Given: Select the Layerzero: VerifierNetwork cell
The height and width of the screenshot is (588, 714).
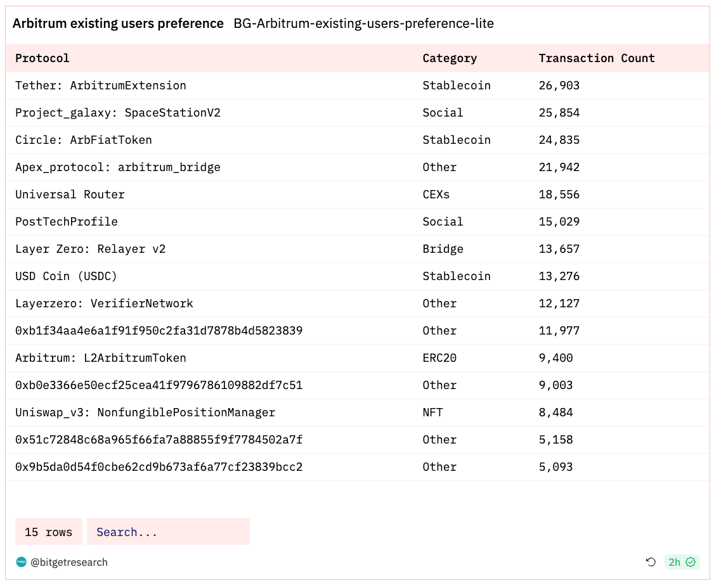Looking at the screenshot, I should tap(104, 304).
